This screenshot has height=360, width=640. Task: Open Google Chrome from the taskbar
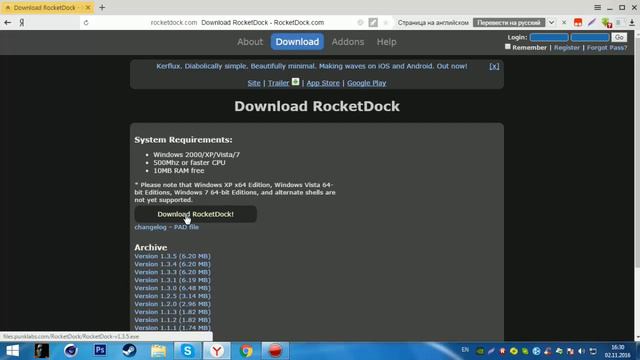(246, 350)
